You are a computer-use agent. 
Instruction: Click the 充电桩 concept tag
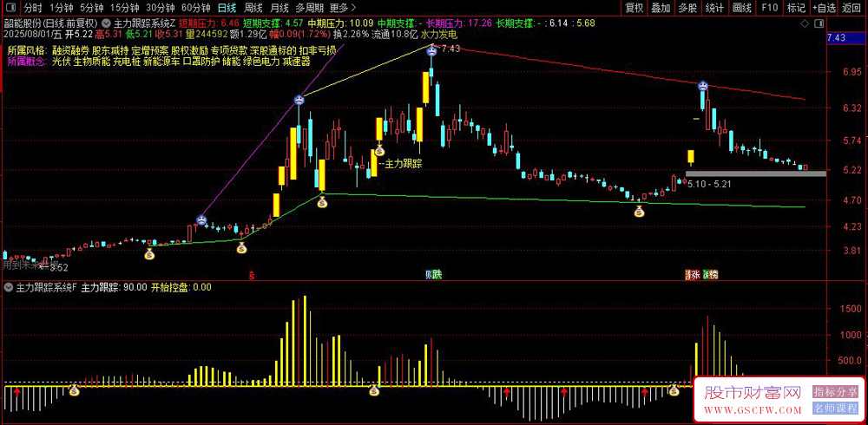coord(126,61)
